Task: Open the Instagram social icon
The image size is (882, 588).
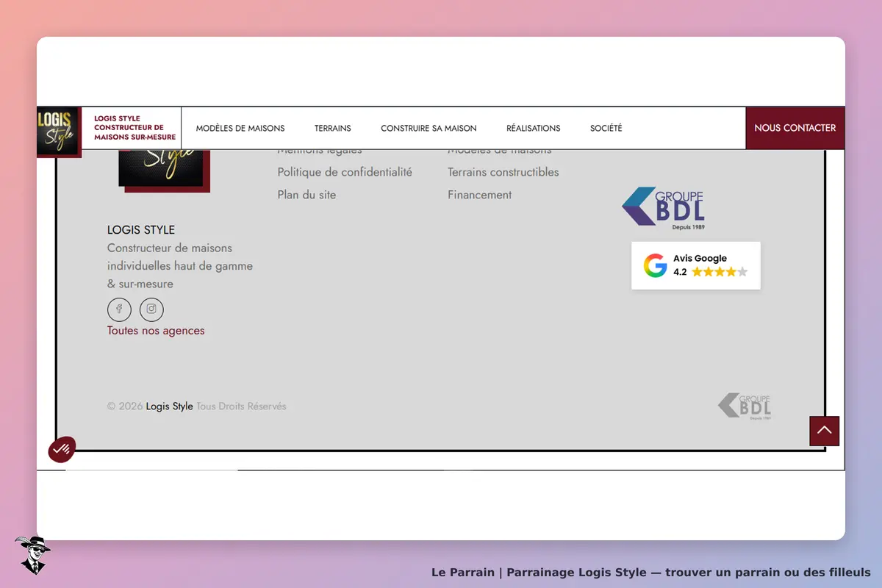Action: pyautogui.click(x=151, y=309)
